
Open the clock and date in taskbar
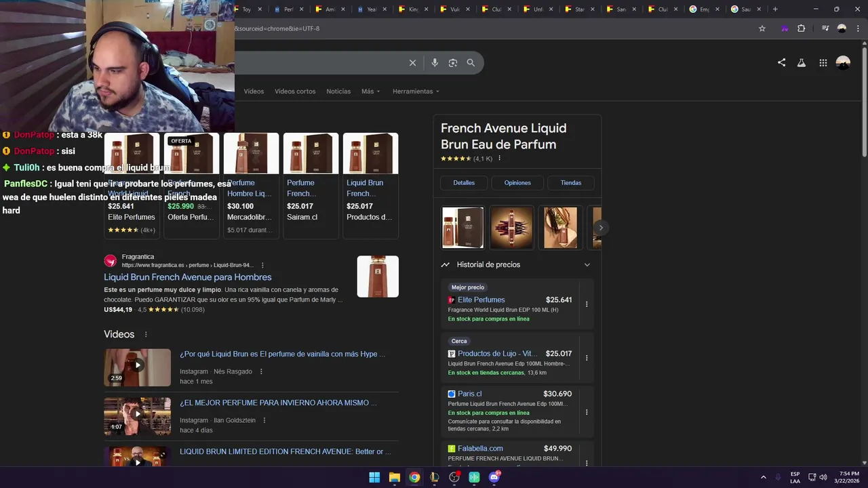pos(848,477)
